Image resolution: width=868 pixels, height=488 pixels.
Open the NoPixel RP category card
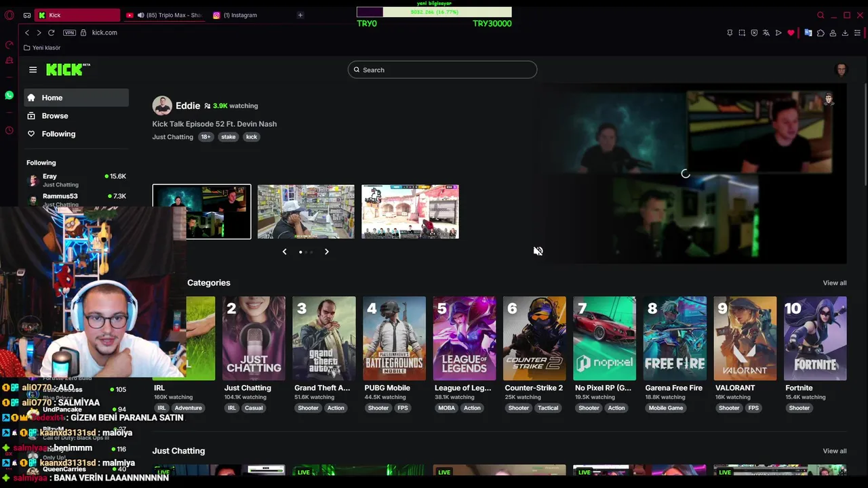click(x=605, y=338)
